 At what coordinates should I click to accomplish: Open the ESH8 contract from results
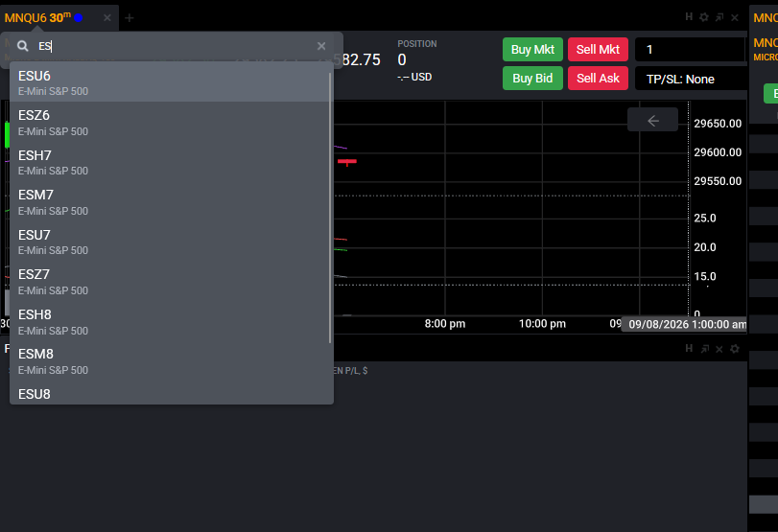169,321
